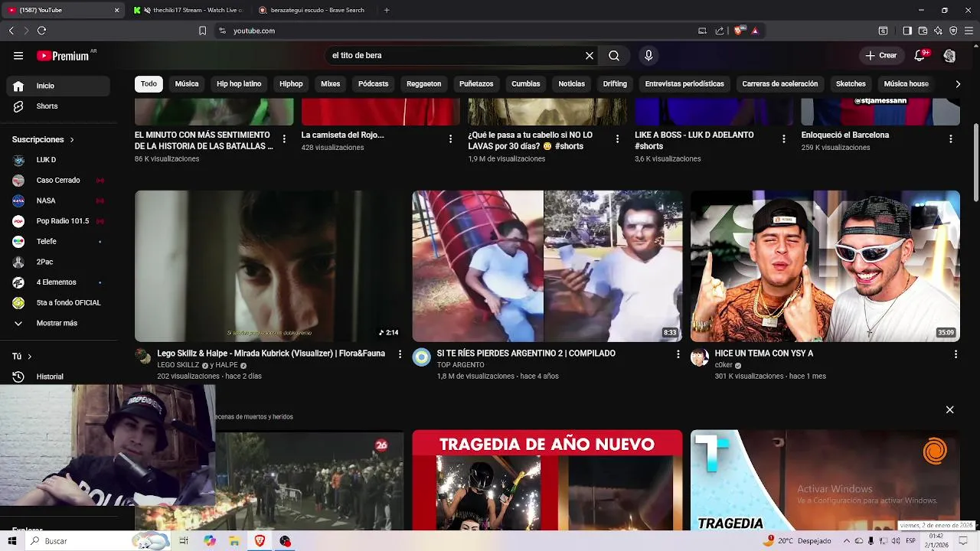This screenshot has width=980, height=551.
Task: Select the Todo filter chip
Action: [x=149, y=84]
